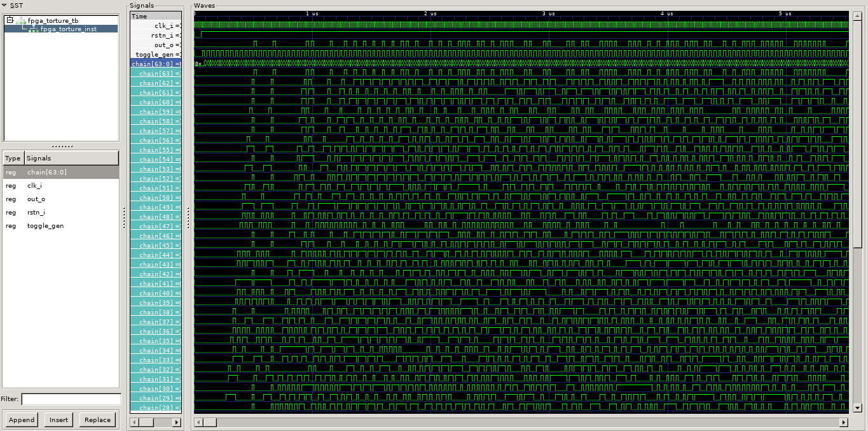Focus the Filter input field
This screenshot has width=868, height=431.
pyautogui.click(x=71, y=399)
